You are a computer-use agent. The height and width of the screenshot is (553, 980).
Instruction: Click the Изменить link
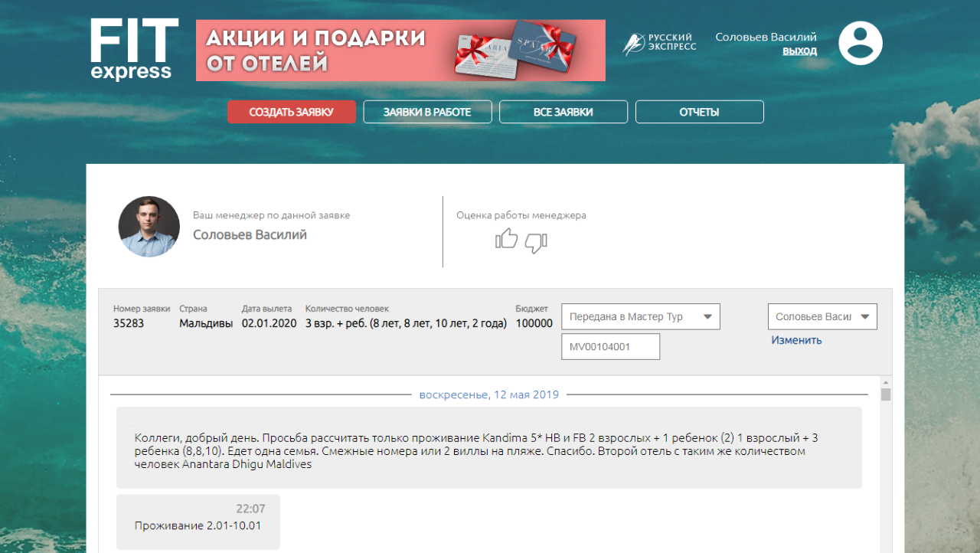pos(796,340)
